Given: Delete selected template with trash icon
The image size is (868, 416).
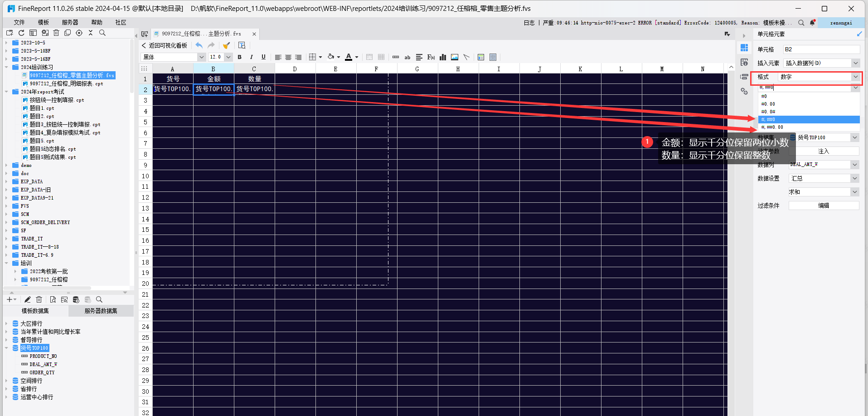Looking at the screenshot, I should click(56, 33).
